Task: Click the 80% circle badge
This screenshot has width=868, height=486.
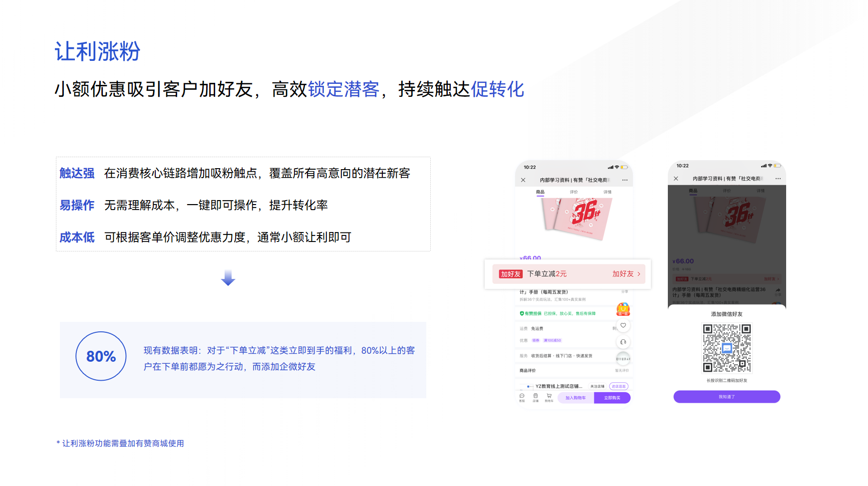Action: pyautogui.click(x=101, y=356)
